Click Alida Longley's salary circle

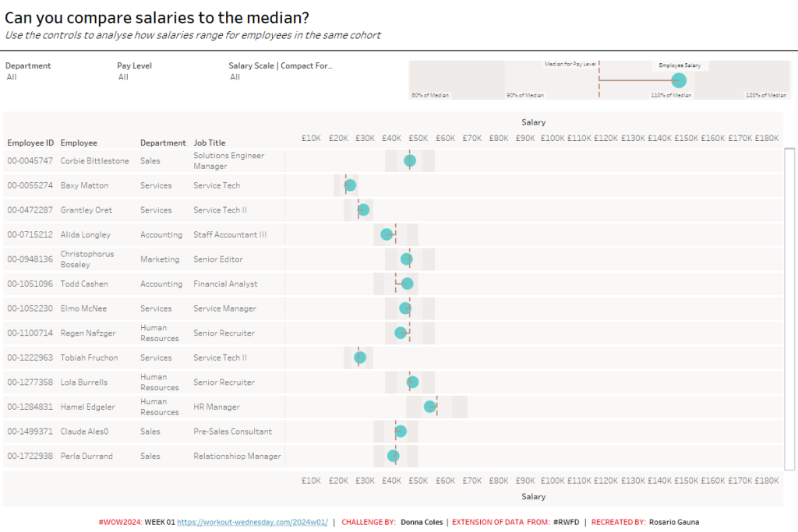click(387, 234)
